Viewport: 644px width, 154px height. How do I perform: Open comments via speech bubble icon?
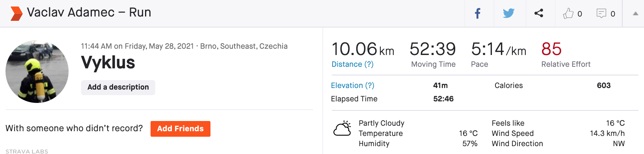[x=601, y=13]
